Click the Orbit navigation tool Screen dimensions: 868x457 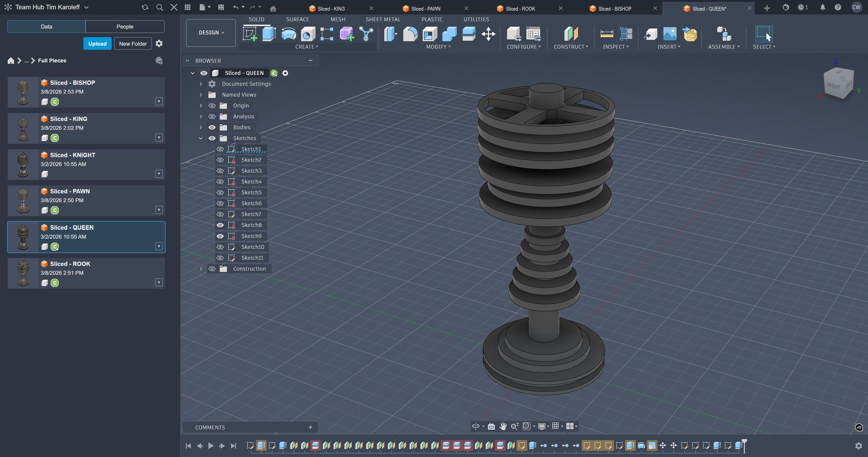(476, 426)
